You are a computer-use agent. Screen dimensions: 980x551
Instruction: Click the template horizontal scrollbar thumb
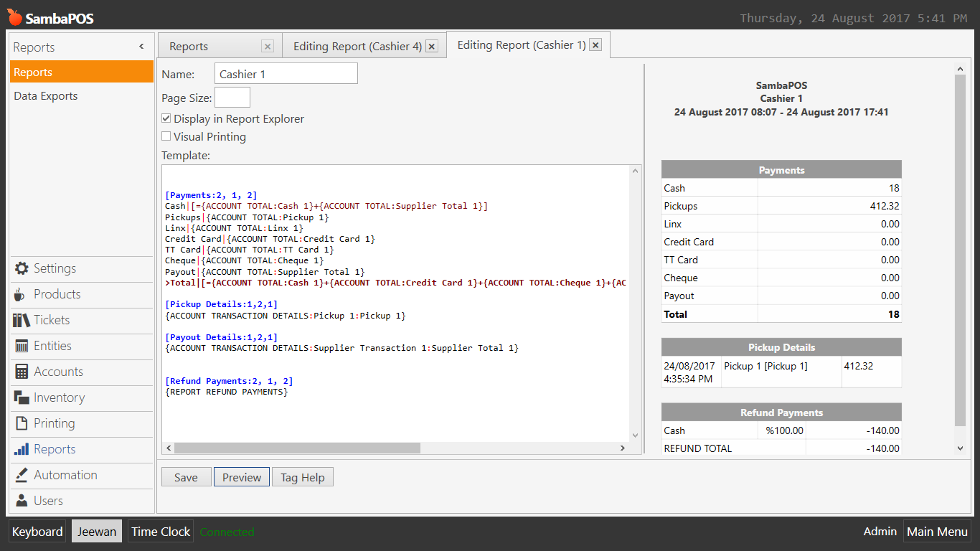tap(297, 448)
